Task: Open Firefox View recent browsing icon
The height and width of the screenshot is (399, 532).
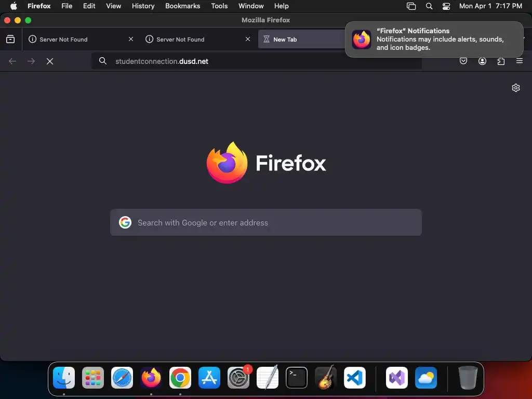Action: tap(10, 39)
